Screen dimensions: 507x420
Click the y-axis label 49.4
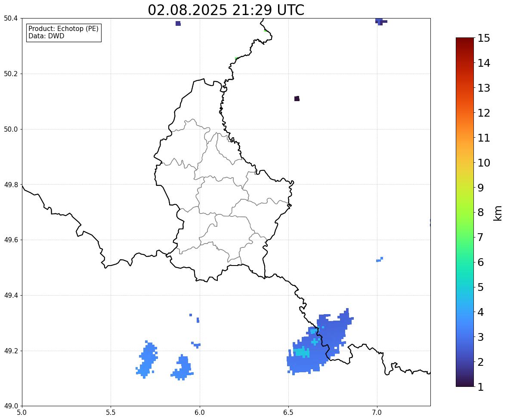tap(10, 296)
